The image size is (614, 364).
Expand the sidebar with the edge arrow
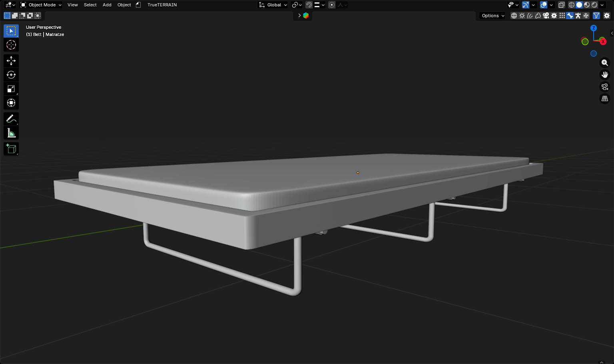tap(612, 33)
